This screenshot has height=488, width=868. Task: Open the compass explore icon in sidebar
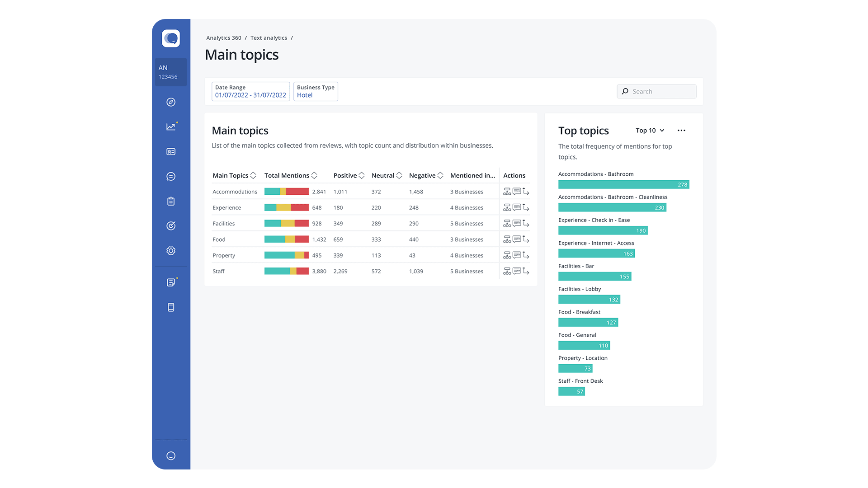[171, 102]
